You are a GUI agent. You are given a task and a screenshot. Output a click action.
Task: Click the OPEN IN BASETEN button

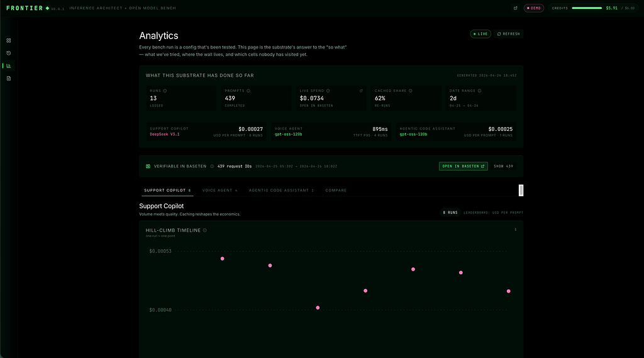tap(464, 166)
